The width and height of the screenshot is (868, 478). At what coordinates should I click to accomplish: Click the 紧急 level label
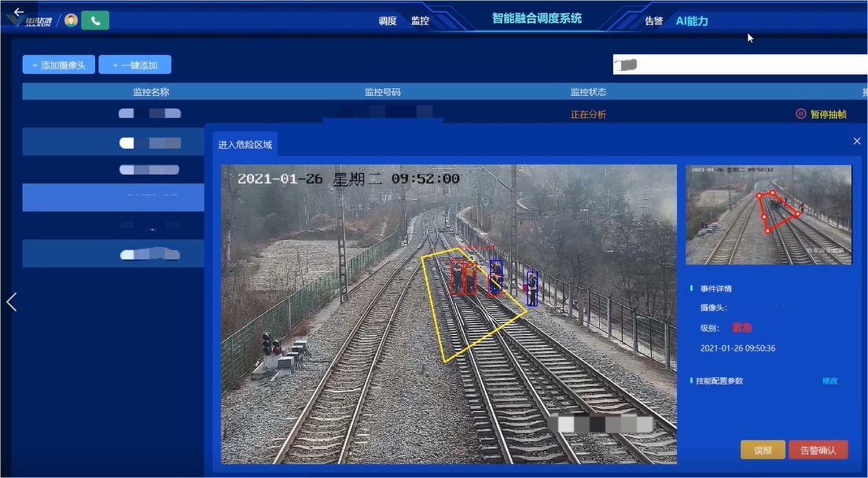[x=741, y=328]
